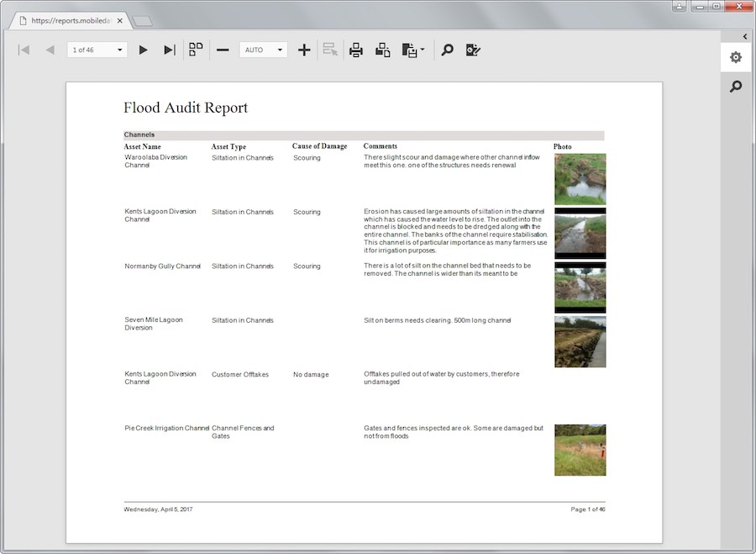The image size is (756, 554).
Task: Click the Seven Mile Lagoon Diversion asset name
Action: [154, 324]
